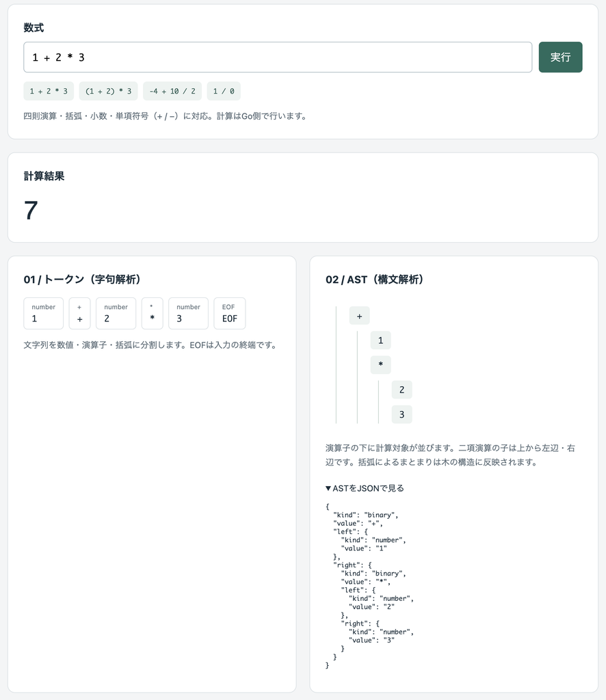This screenshot has width=606, height=700.
Task: Click the number token 3
Action: [188, 313]
